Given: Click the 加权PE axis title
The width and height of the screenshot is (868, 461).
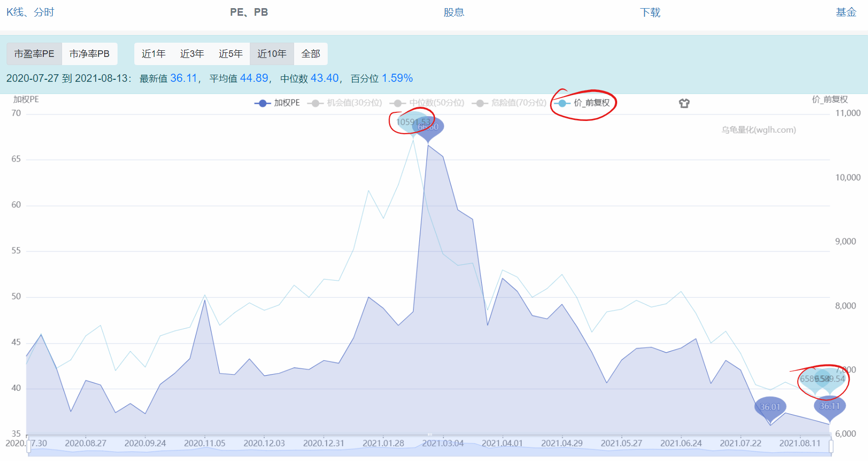Looking at the screenshot, I should tap(26, 100).
